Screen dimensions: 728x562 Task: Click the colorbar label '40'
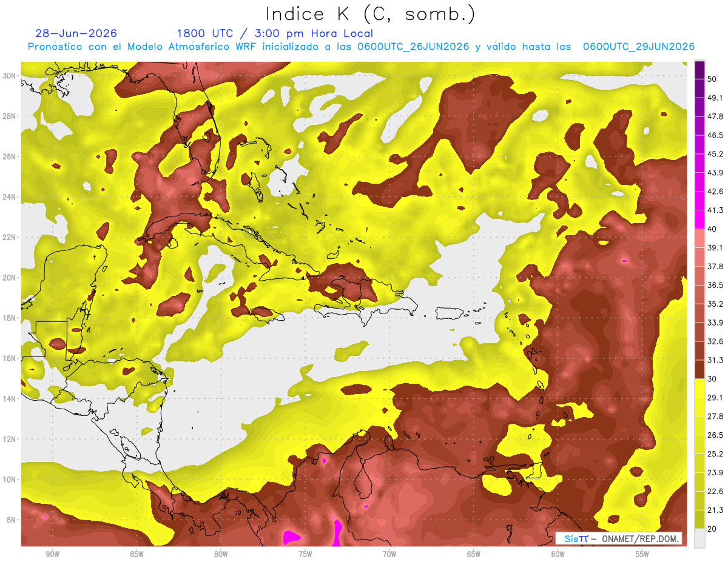point(712,229)
